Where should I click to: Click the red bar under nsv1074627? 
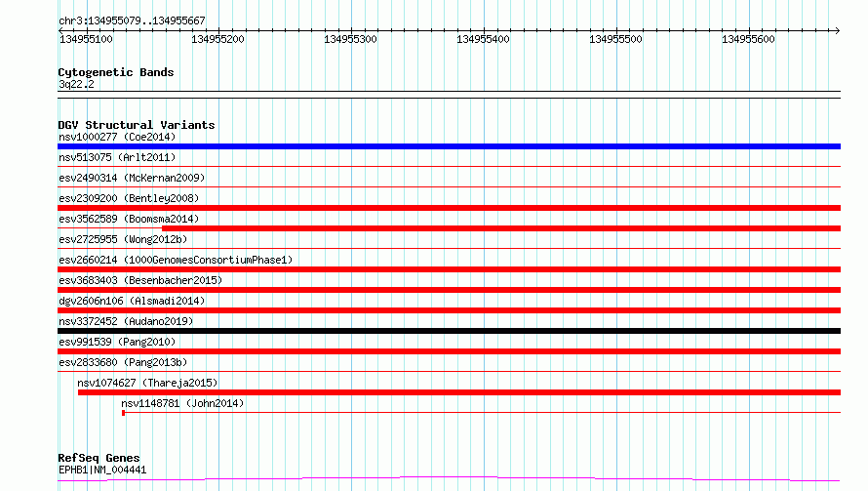point(459,392)
